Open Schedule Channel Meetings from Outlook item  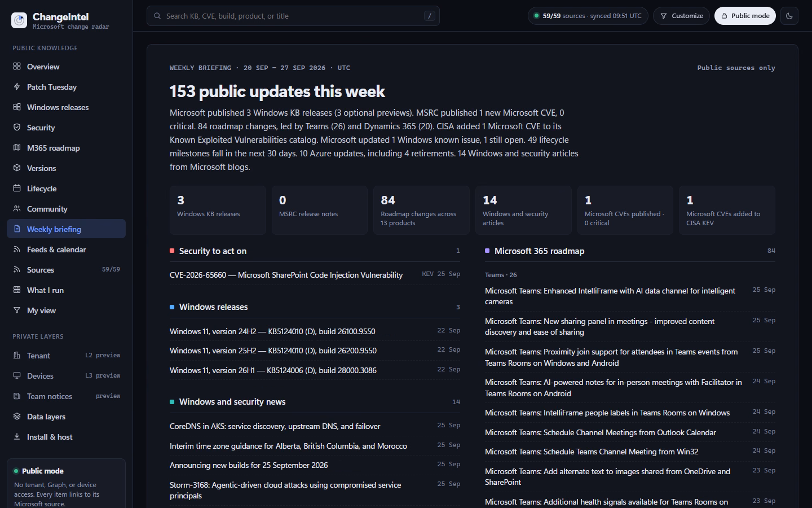tap(630, 432)
